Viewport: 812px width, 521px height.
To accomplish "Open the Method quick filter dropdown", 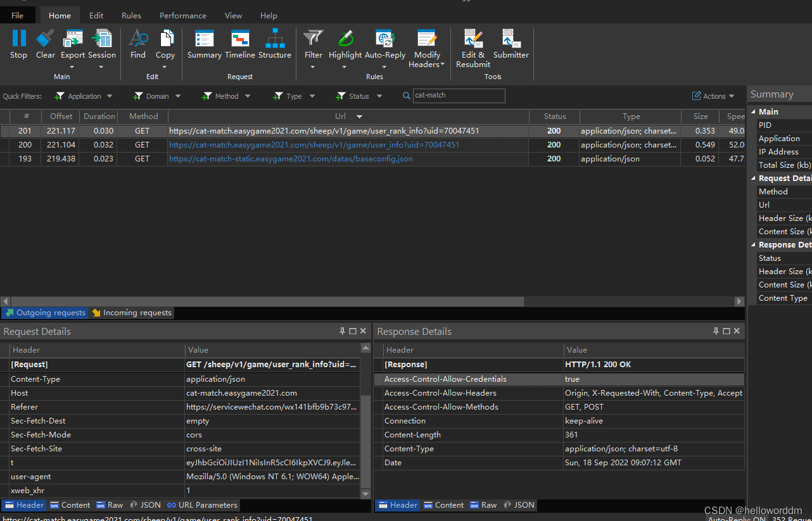I will (248, 96).
